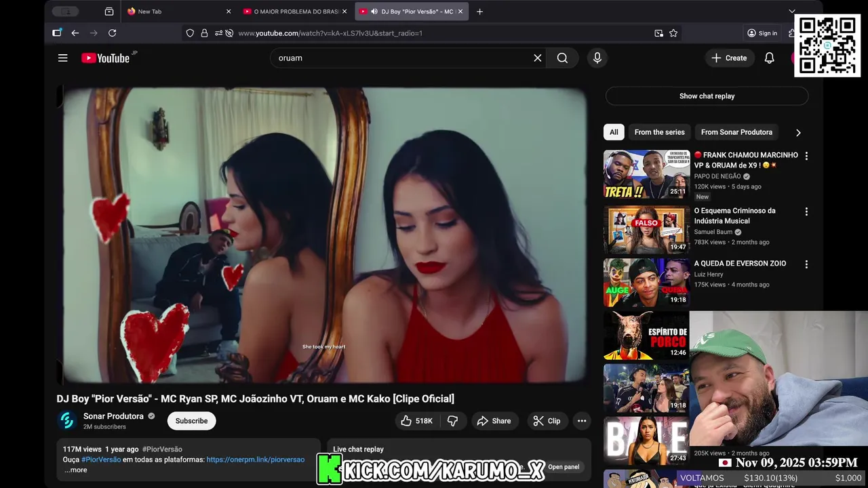Open site permissions icon in address bar
The height and width of the screenshot is (488, 868).
click(218, 33)
